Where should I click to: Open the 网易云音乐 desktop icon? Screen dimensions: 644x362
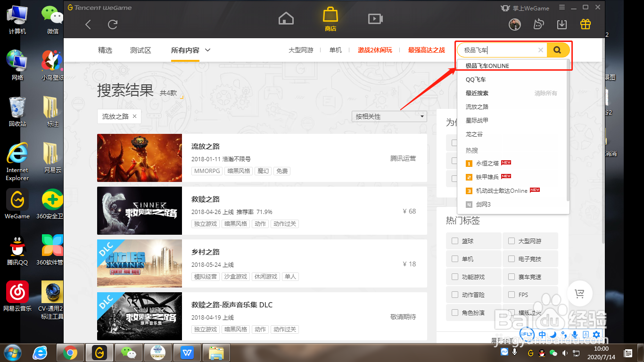[x=17, y=296]
